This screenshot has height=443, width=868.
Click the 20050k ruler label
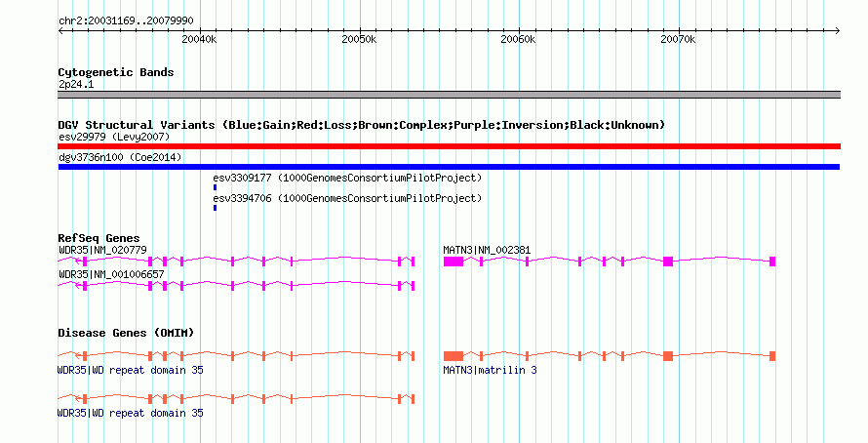coord(359,39)
